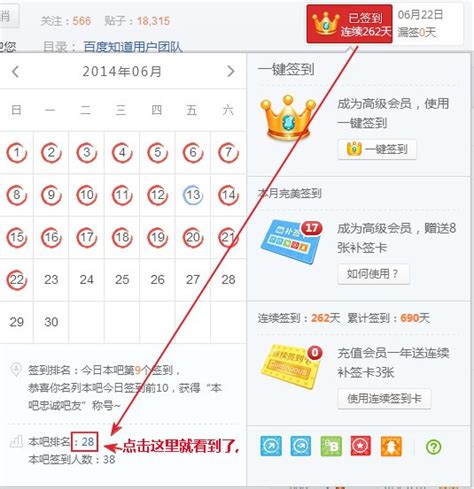Select date 30 in calendar
474x489 pixels.
(x=51, y=322)
